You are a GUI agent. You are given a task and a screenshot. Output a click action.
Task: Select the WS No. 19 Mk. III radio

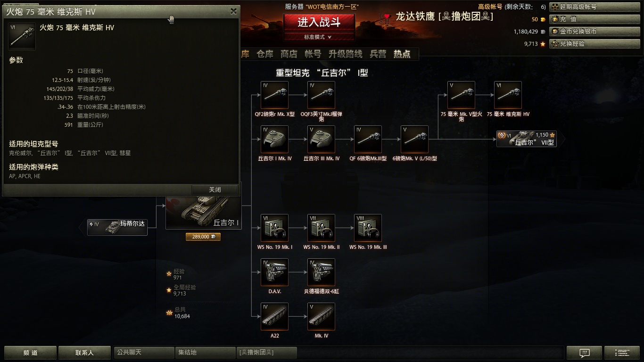coord(368,228)
